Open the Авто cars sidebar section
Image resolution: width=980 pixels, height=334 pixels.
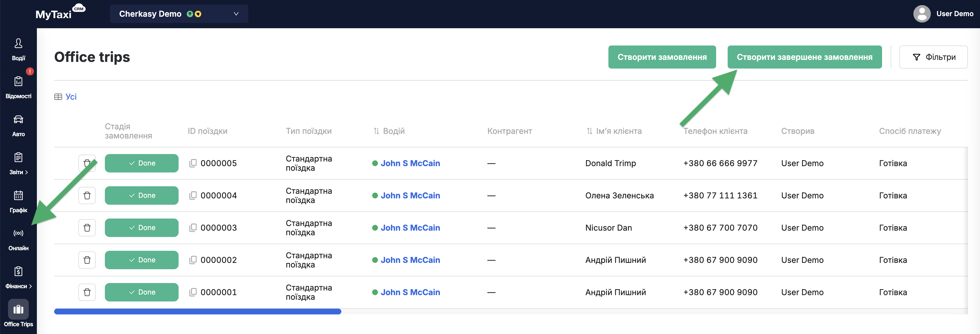[x=18, y=126]
